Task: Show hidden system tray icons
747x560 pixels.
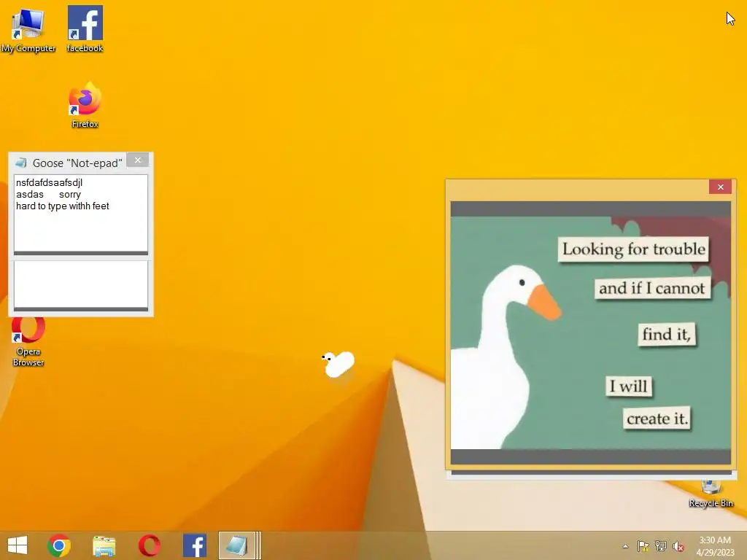Action: point(625,546)
